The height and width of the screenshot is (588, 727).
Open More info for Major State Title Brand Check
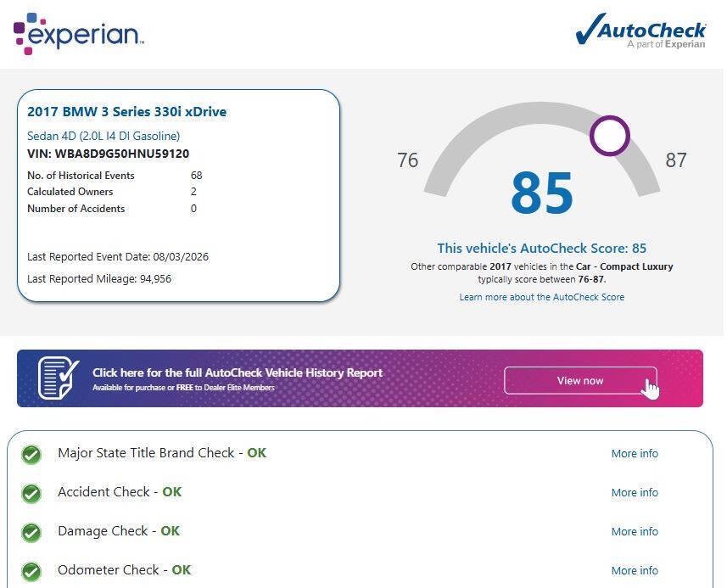(635, 454)
